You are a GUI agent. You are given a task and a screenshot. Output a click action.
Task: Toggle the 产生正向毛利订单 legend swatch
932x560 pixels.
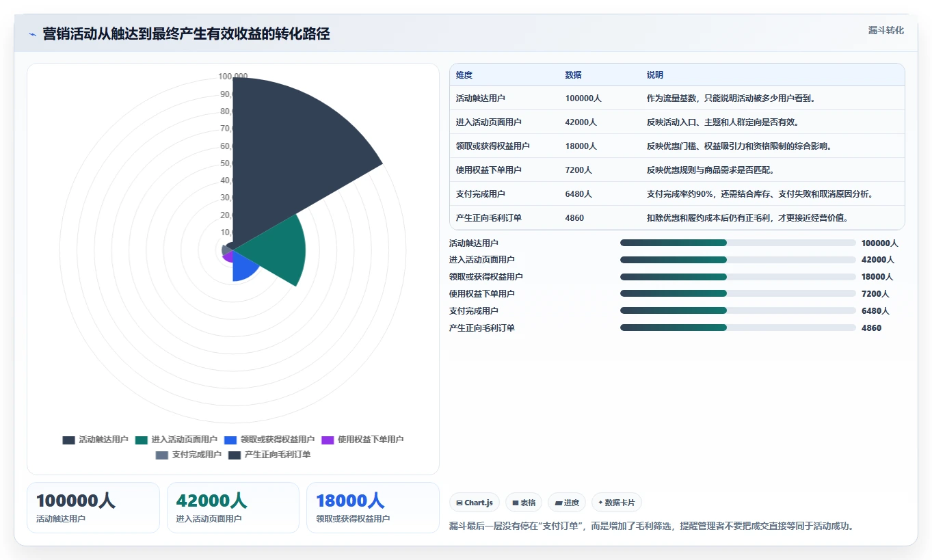(235, 455)
